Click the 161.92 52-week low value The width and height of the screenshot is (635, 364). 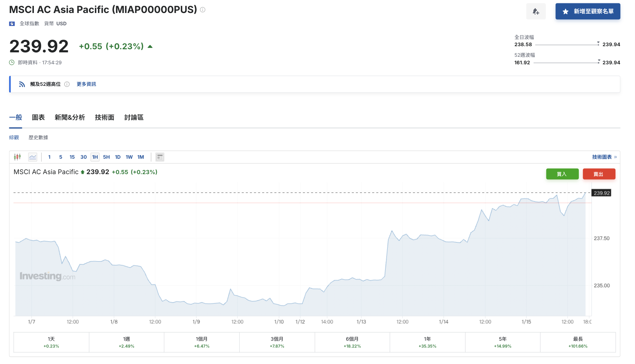point(522,63)
